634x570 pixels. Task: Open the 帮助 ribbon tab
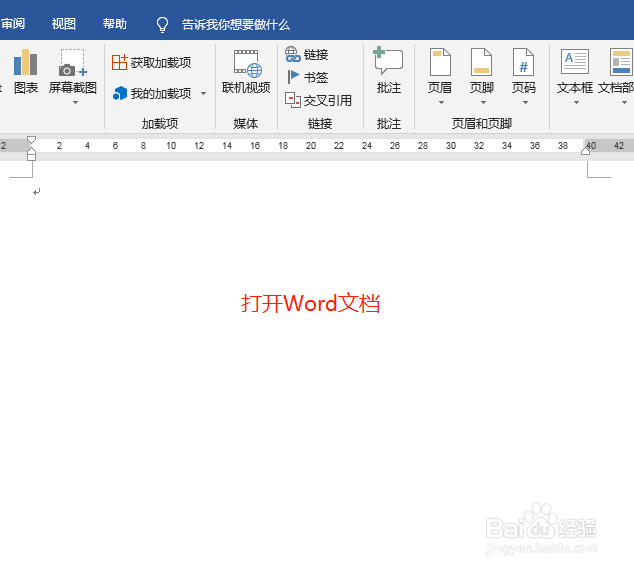[114, 24]
